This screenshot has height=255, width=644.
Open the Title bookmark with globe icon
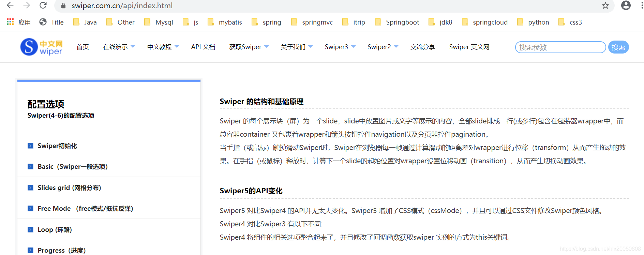[x=51, y=22]
